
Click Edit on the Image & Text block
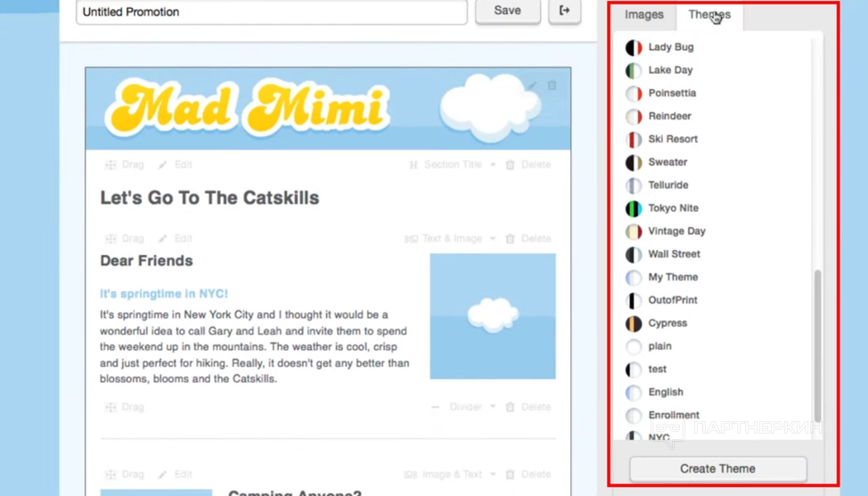pos(176,475)
